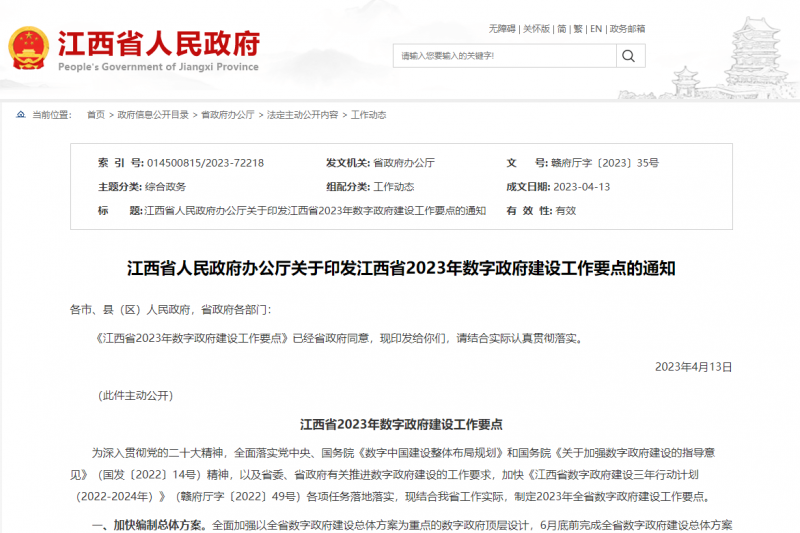Open 政府信息公开目录 breadcrumb link

coord(153,115)
